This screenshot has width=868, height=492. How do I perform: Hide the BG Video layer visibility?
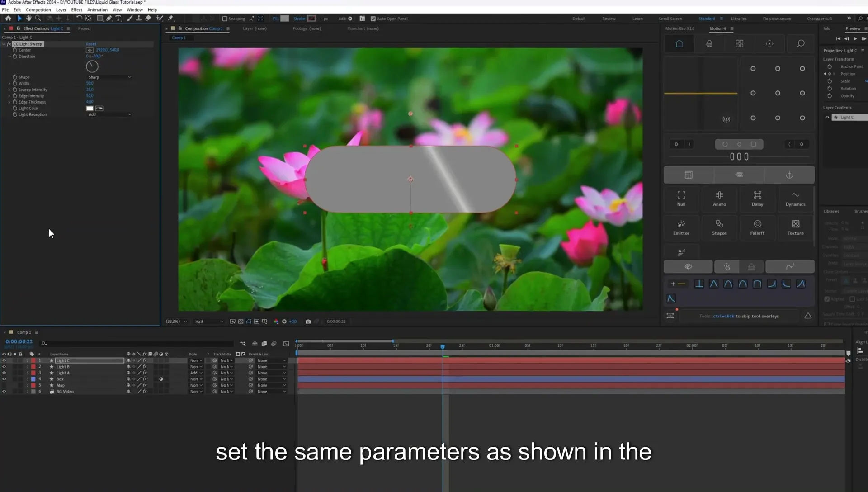tap(4, 392)
